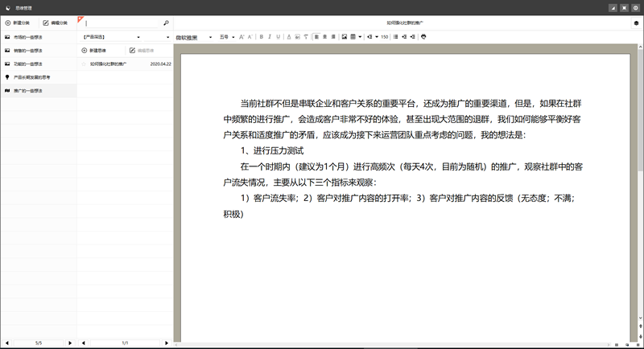Open 产品长期发展的思考 category

coord(38,77)
